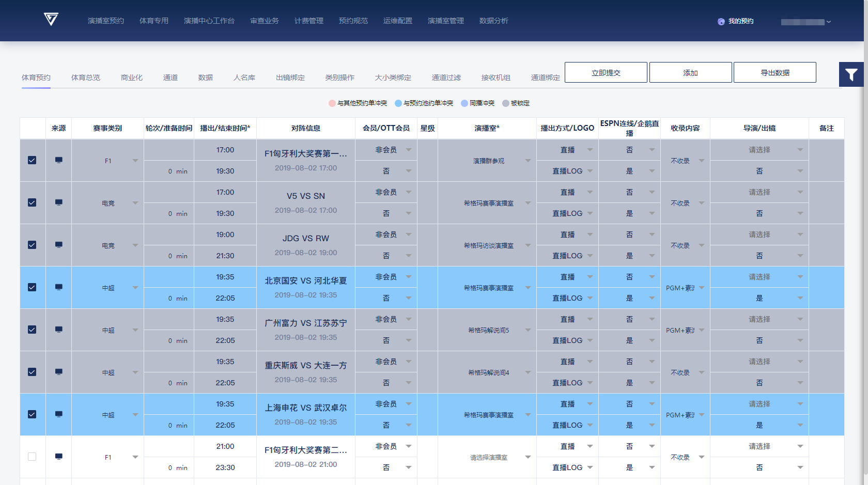The image size is (868, 485).
Task: Check the 21:00 F1匈牙利大奖赛第二 row checkbox
Action: (32, 457)
